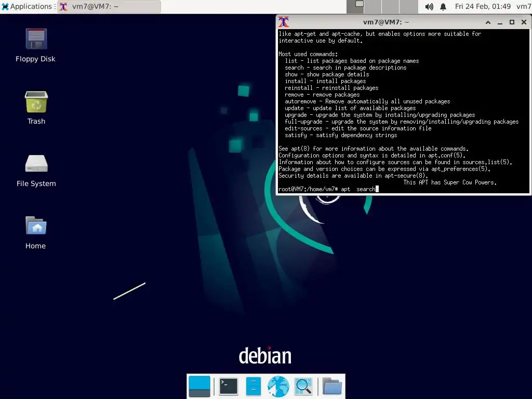Click 'This APT has Super Cow Powers.' text
Screen dimensions: 532x399
(450, 182)
